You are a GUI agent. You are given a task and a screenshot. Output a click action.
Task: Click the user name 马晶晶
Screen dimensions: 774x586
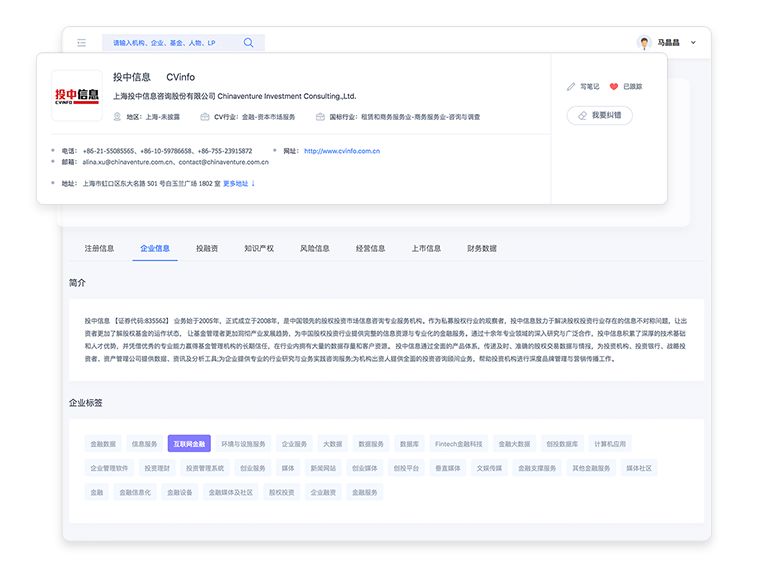668,43
